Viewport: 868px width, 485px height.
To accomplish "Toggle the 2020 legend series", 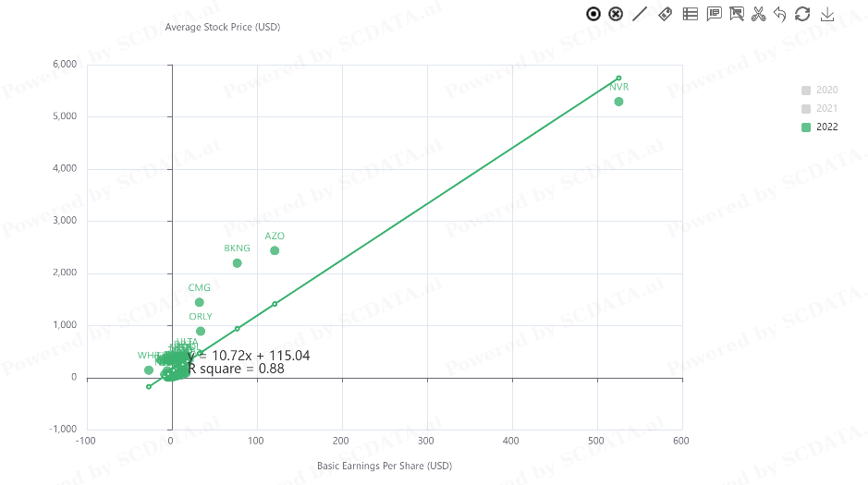I will pos(819,91).
